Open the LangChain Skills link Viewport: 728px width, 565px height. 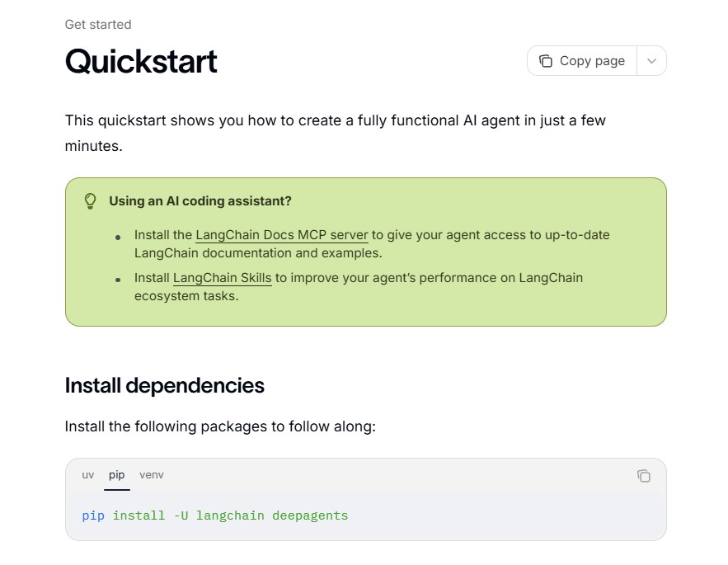pyautogui.click(x=222, y=278)
